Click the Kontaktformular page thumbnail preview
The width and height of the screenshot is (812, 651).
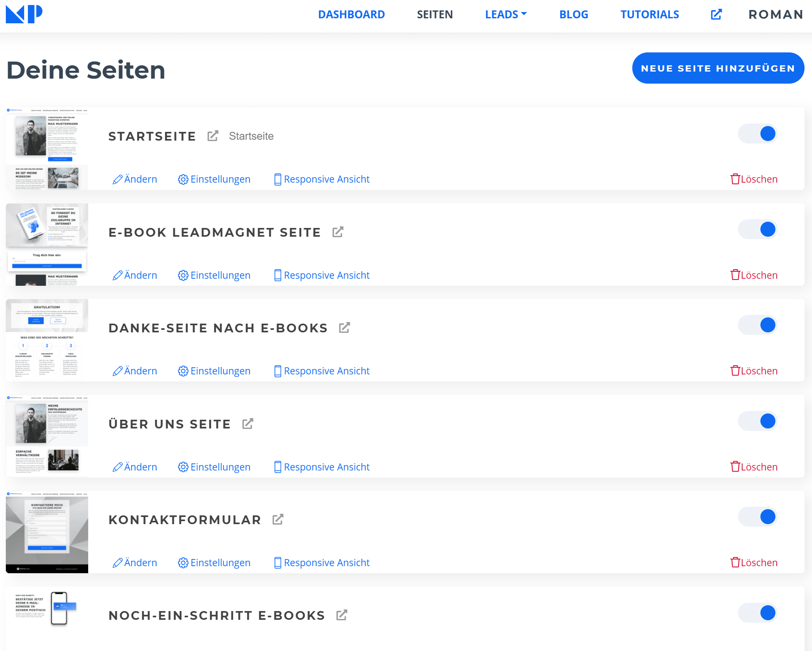(x=47, y=532)
